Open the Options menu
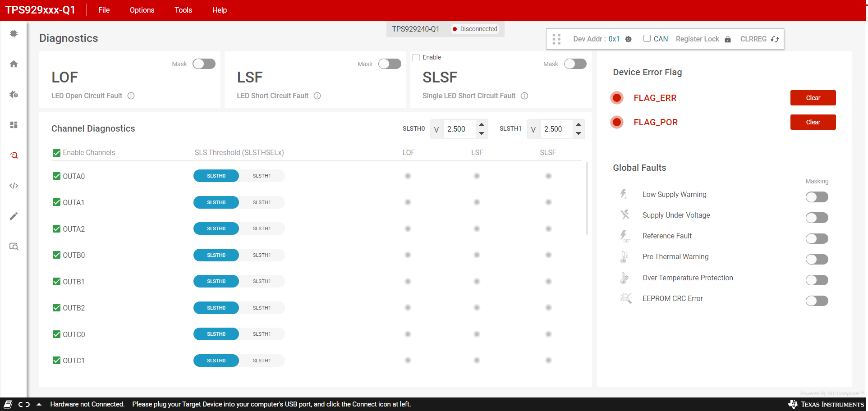868x411 pixels. click(x=142, y=10)
